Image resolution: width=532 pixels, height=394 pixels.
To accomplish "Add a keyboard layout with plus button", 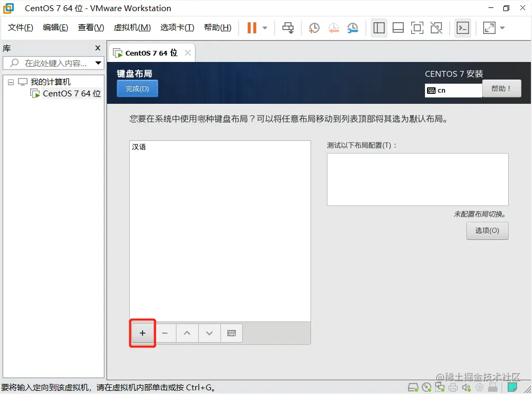I will [x=143, y=333].
